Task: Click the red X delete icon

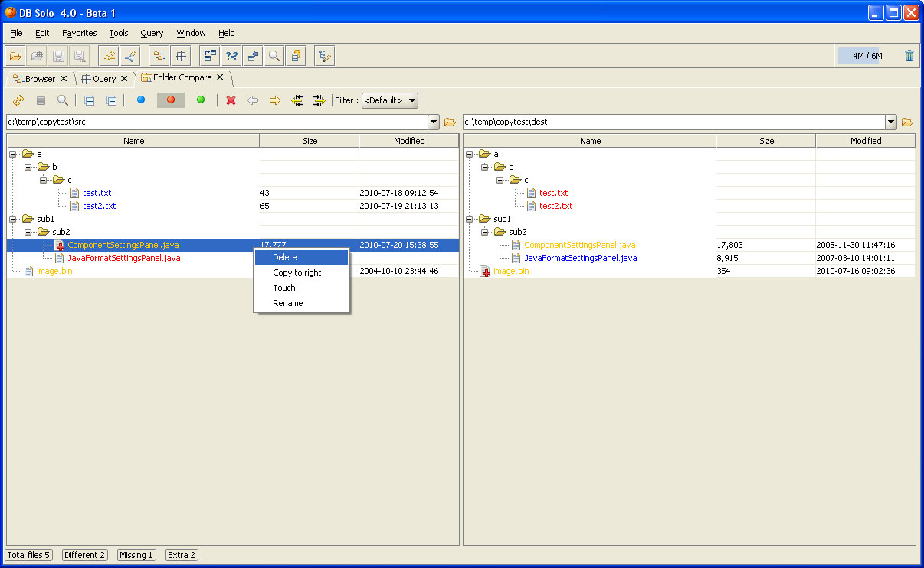Action: 231,100
